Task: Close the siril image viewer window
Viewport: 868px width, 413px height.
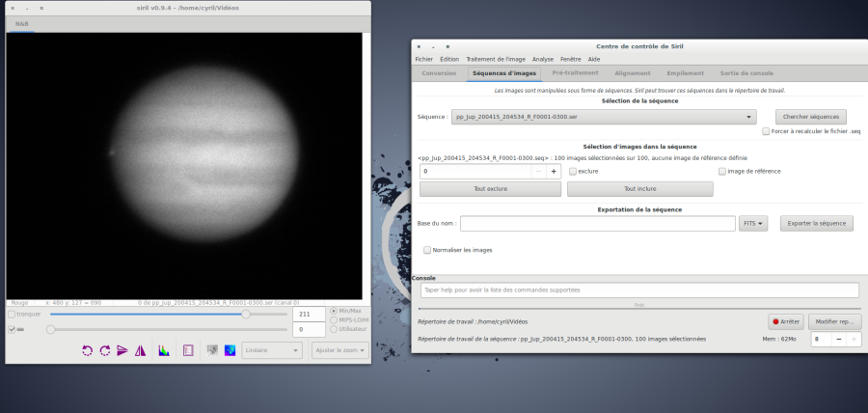Action: tap(13, 9)
